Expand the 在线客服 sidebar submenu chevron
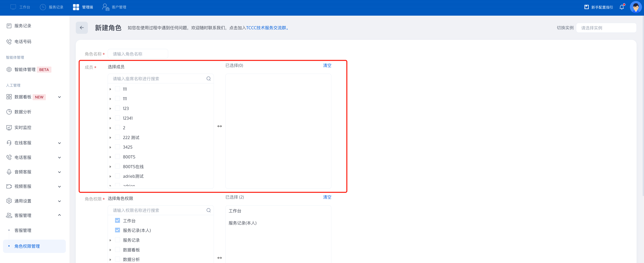Image resolution: width=644 pixels, height=263 pixels. 59,143
